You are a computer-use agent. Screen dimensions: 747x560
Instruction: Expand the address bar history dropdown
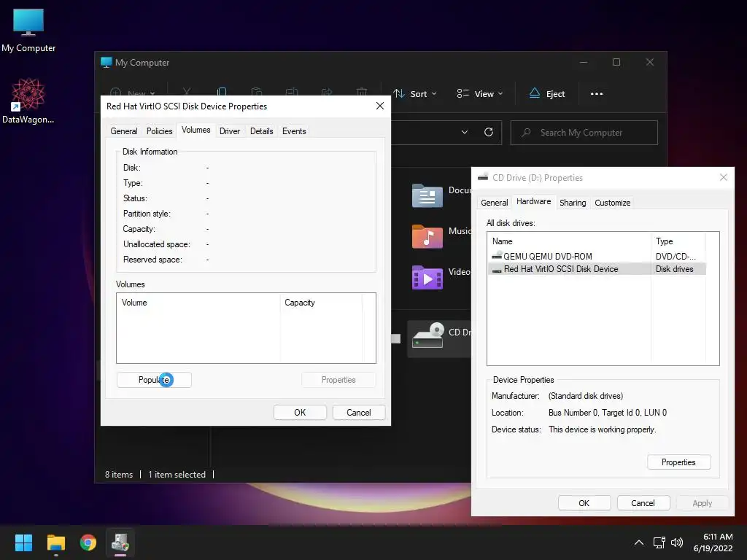[x=465, y=133]
